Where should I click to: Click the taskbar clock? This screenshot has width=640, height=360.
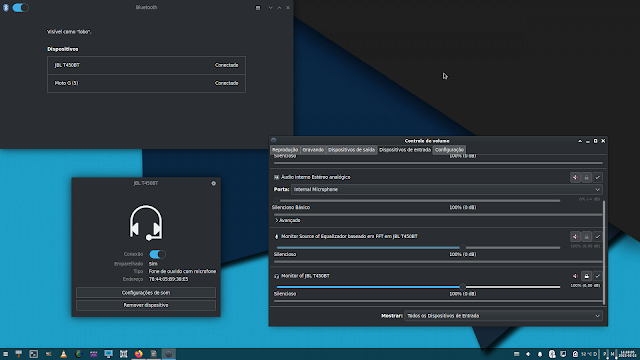pyautogui.click(x=628, y=354)
